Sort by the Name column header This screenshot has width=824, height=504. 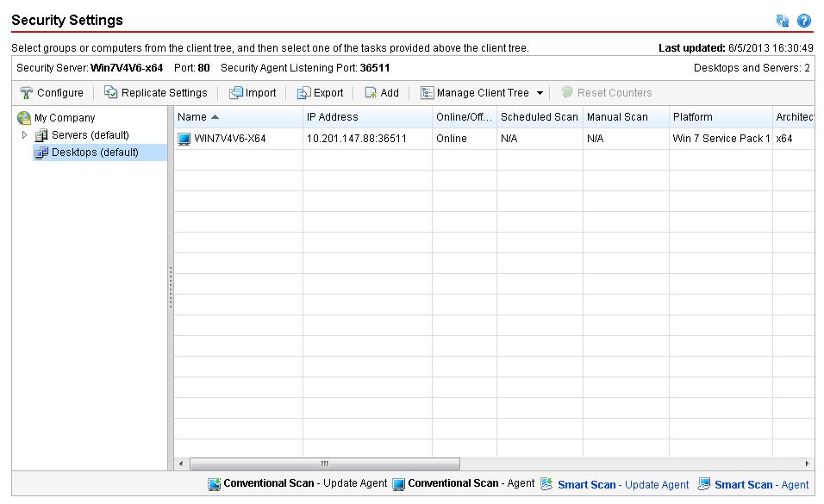pyautogui.click(x=198, y=117)
